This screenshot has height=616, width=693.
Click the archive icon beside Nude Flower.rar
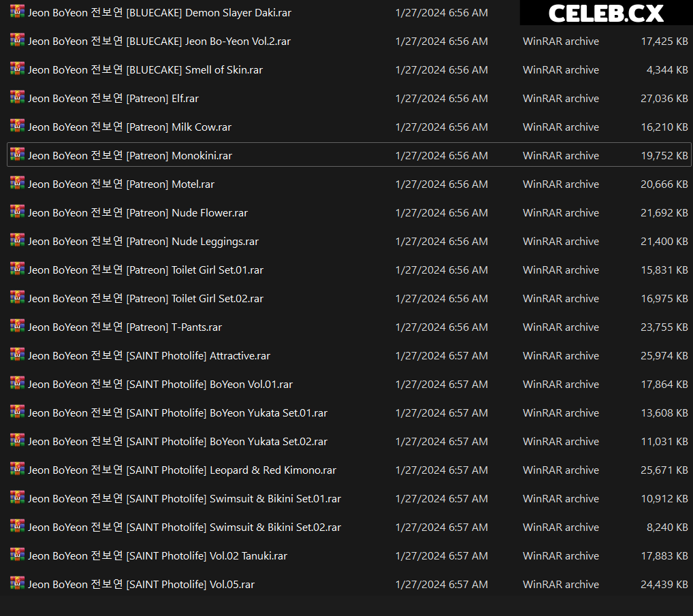[17, 211]
